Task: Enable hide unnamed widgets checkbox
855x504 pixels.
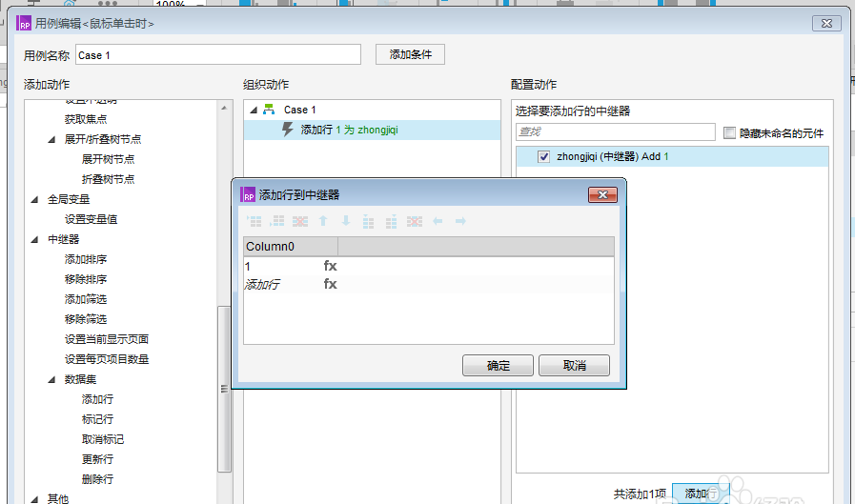Action: coord(729,133)
